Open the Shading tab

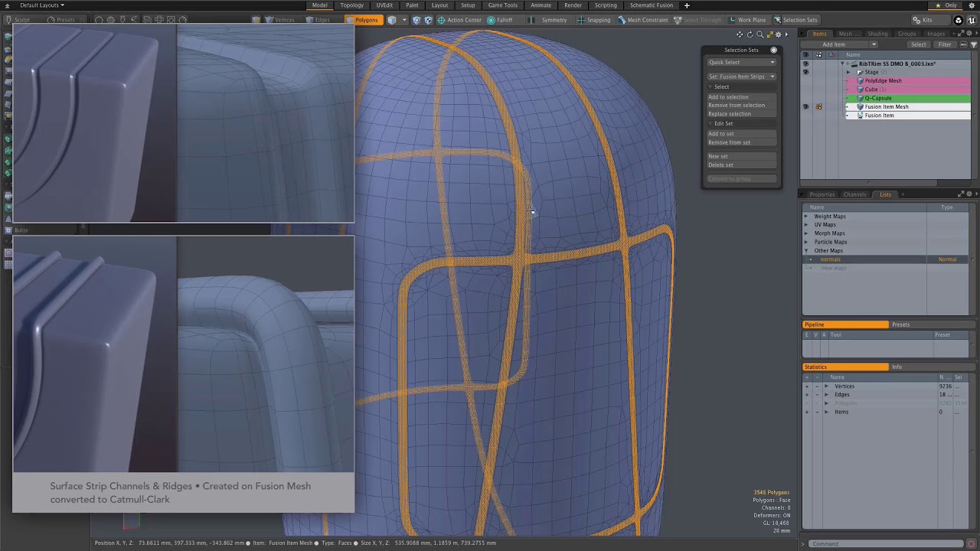[877, 34]
